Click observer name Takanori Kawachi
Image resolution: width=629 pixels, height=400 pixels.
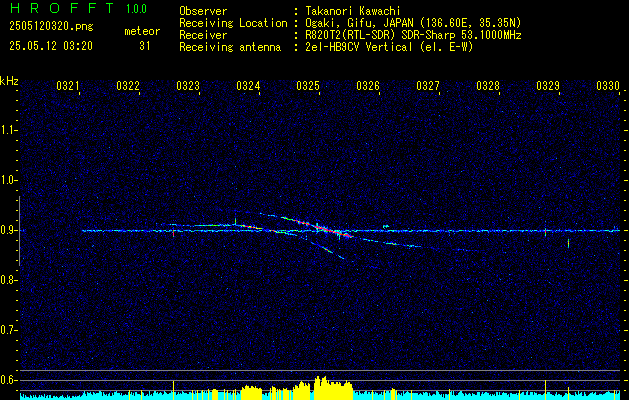353,11
